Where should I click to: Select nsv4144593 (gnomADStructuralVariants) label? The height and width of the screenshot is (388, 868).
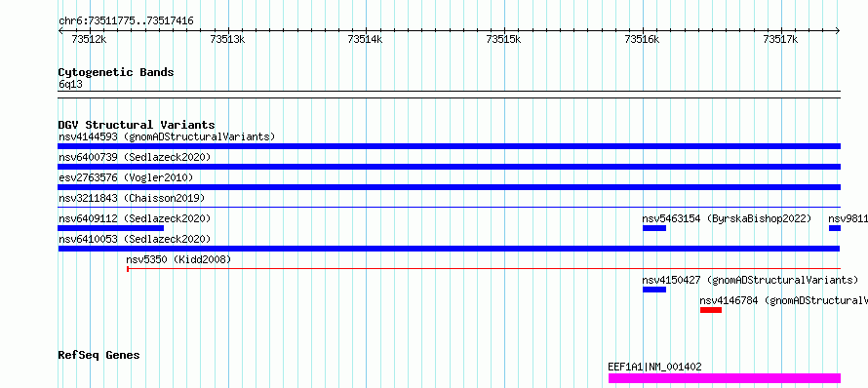click(x=167, y=136)
